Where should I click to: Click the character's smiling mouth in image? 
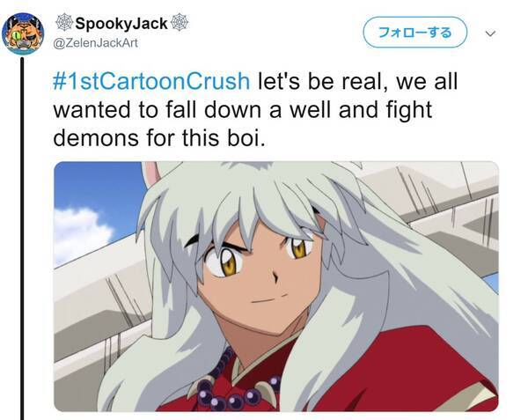(x=269, y=298)
